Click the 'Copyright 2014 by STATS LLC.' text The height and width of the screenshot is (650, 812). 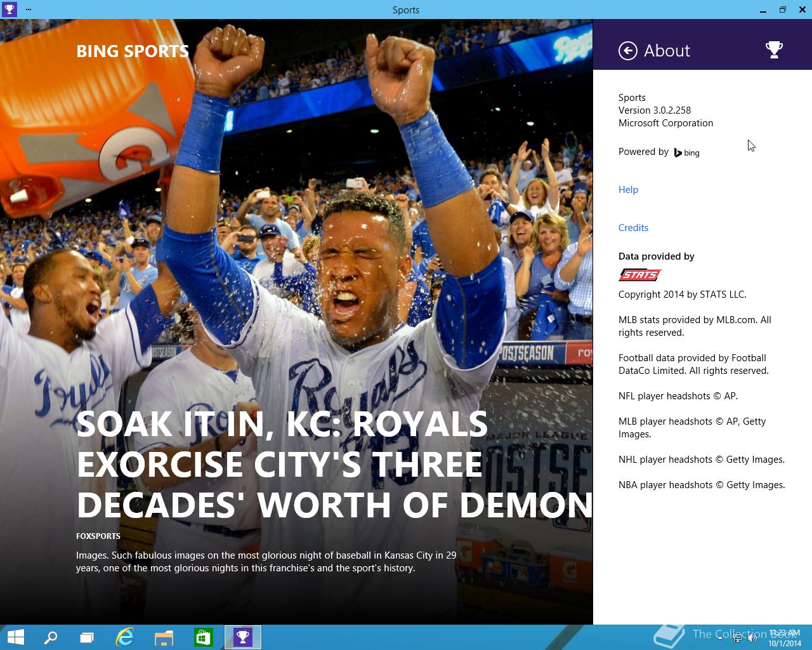click(682, 295)
